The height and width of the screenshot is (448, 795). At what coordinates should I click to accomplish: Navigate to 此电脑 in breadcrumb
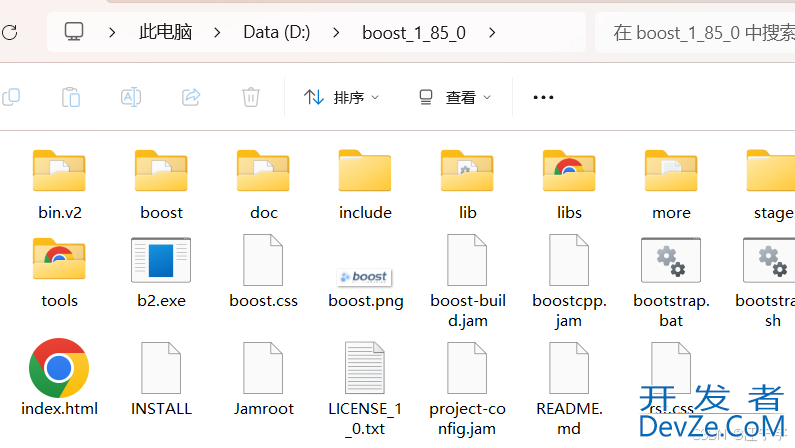click(x=165, y=32)
